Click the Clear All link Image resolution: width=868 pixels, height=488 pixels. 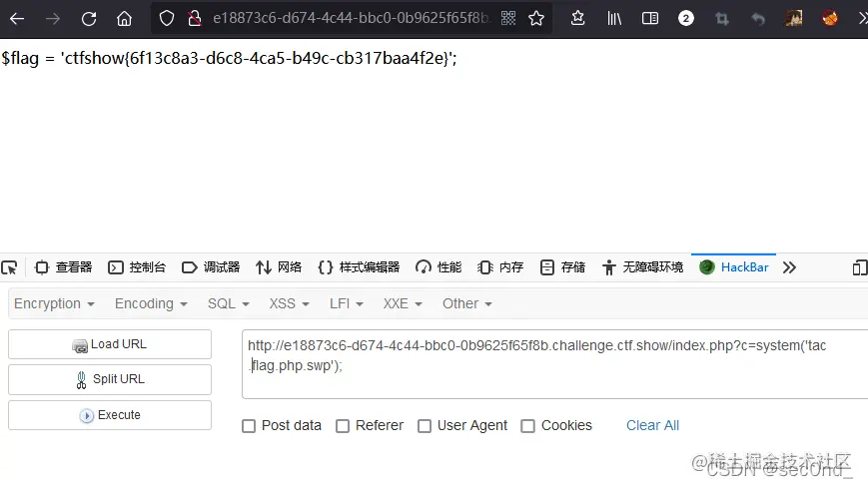coord(652,425)
